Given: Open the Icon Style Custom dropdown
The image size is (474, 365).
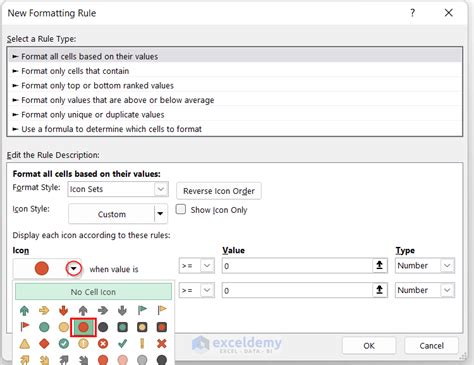Looking at the screenshot, I should 160,214.
